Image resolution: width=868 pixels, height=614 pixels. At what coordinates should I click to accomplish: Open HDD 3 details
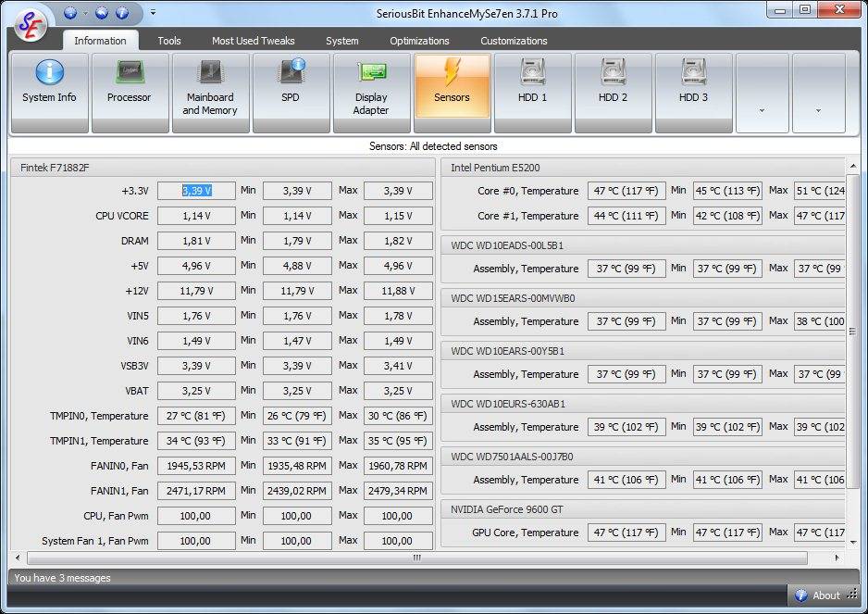693,93
